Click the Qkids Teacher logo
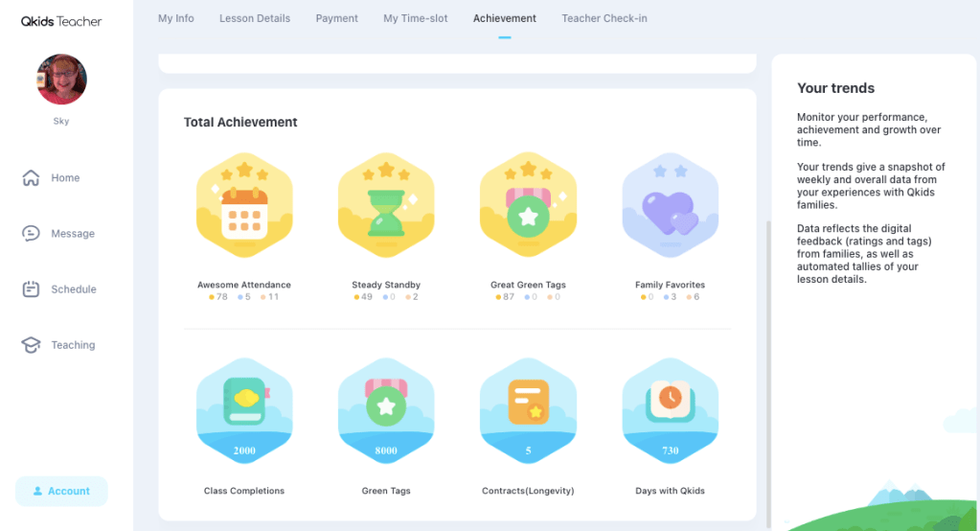Viewport: 980px width, 531px height. (61, 21)
